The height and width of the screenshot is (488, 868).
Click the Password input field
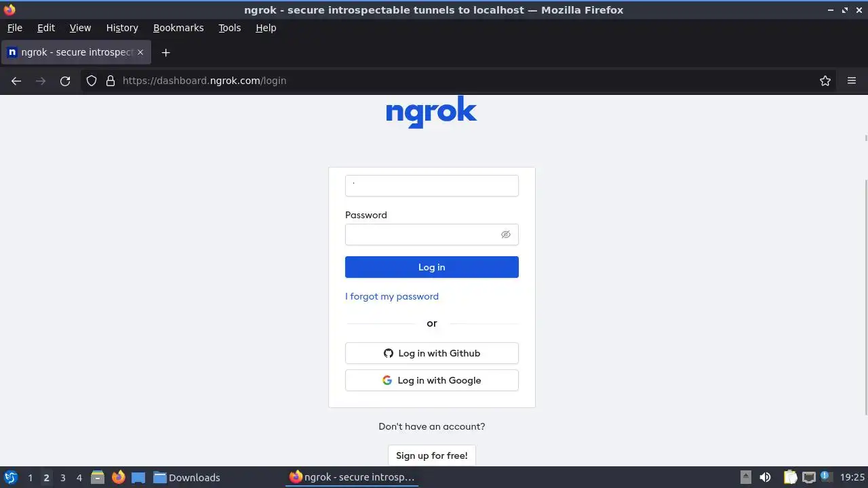point(432,235)
